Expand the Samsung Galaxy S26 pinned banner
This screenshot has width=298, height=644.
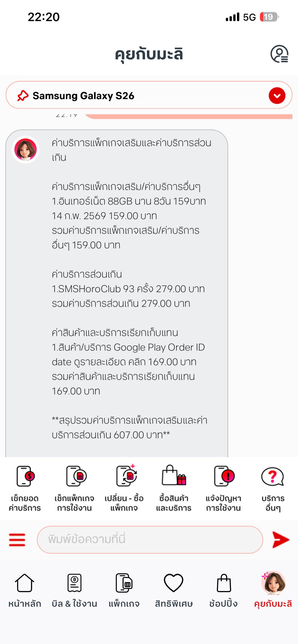click(277, 96)
